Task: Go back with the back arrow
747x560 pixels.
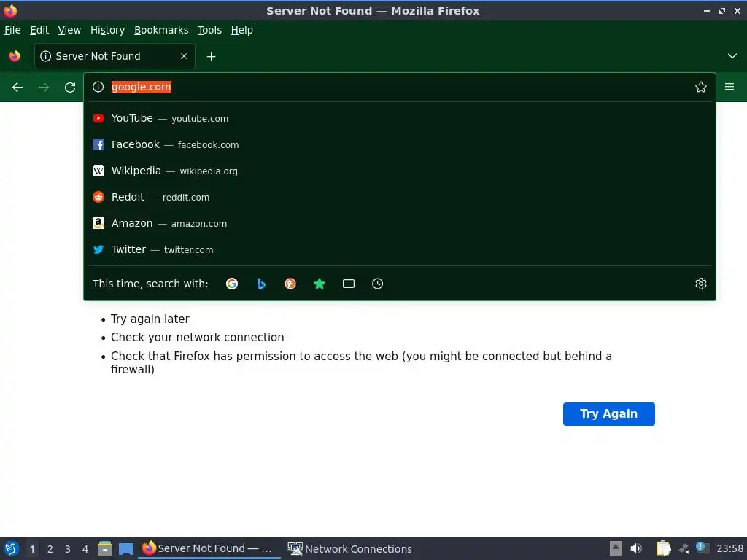Action: 18,87
